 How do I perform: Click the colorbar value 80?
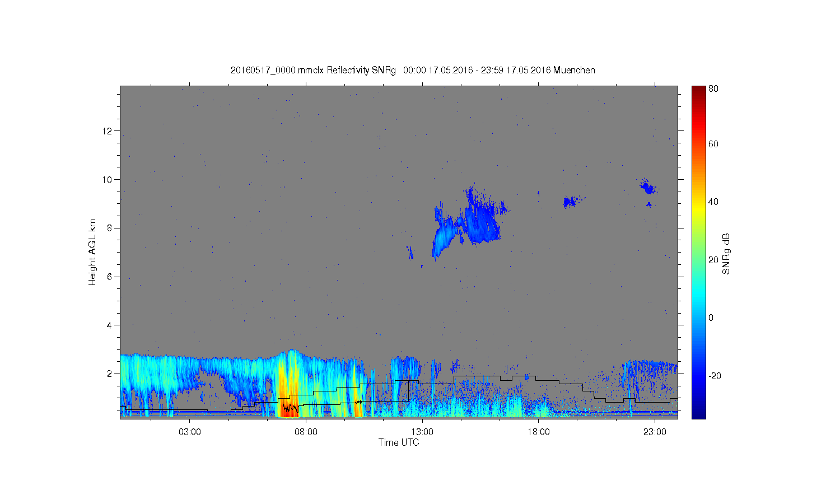(x=713, y=88)
